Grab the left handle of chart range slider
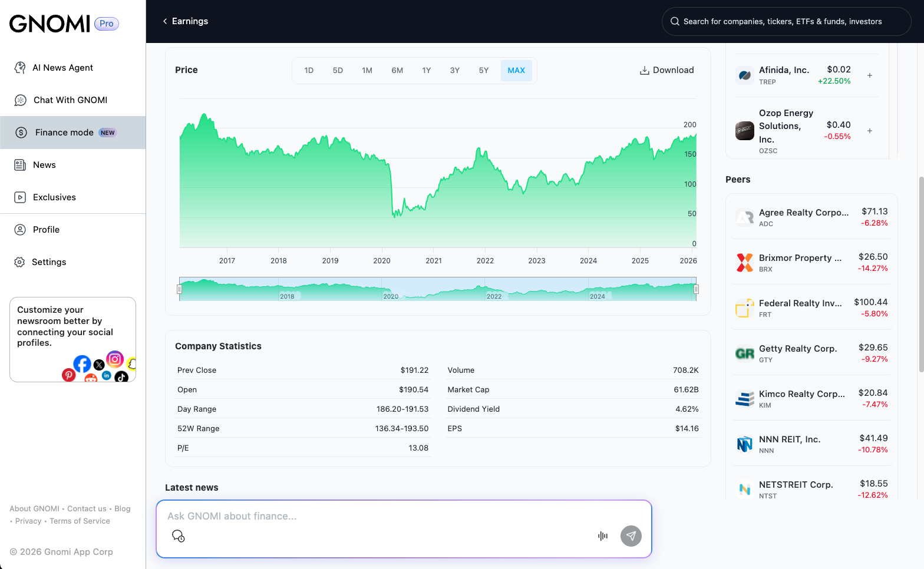Viewport: 924px width, 569px height. (x=179, y=289)
